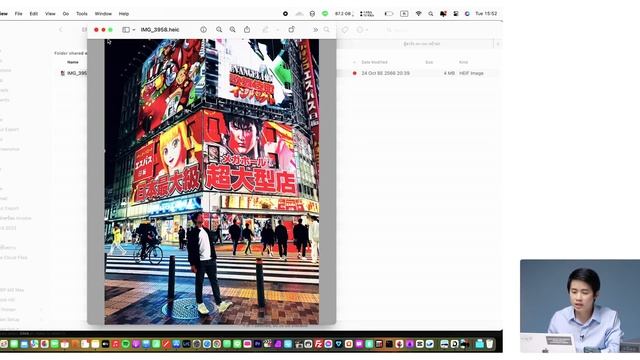
Task: Click the presenter webcam thumbnail
Action: [x=580, y=306]
